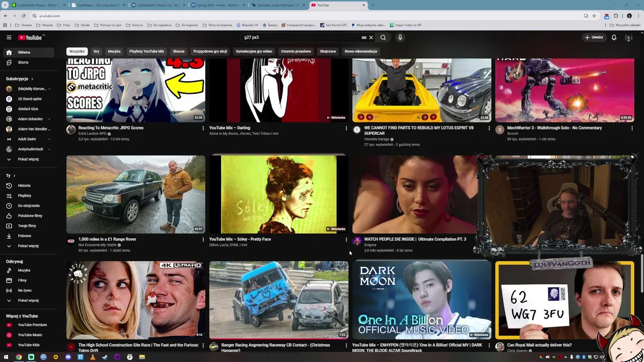Run search with magnifying glass button
This screenshot has height=362, width=644.
tap(383, 37)
